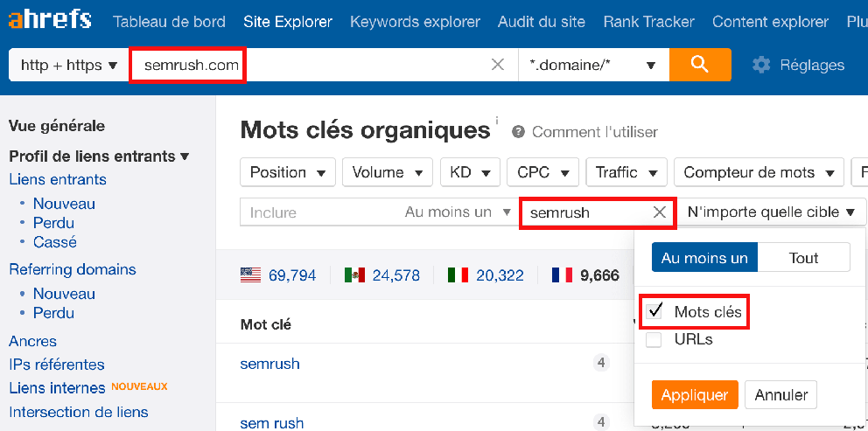Viewport: 868px width, 431px height.
Task: Open Audit du site
Action: [x=542, y=22]
